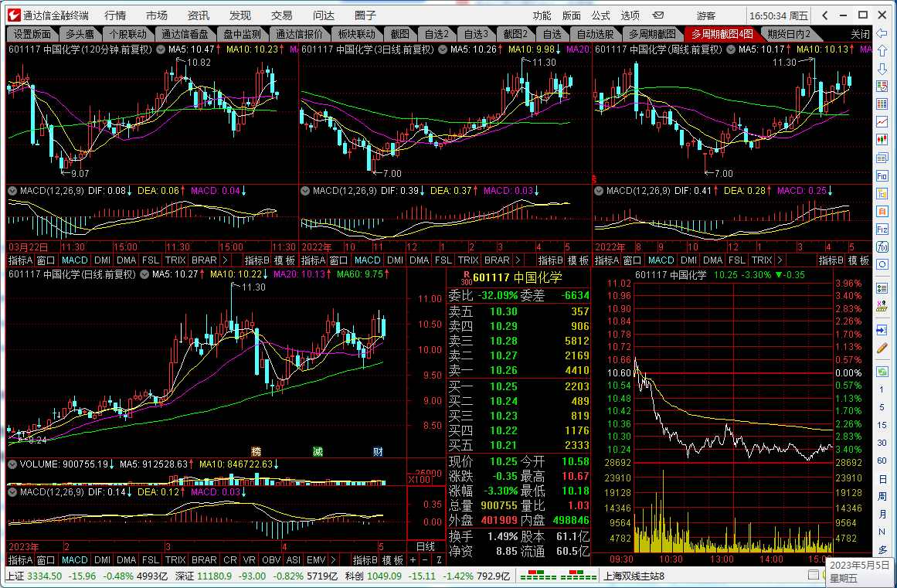Click 指标A under the daily chart
897x588 pixels.
point(20,560)
